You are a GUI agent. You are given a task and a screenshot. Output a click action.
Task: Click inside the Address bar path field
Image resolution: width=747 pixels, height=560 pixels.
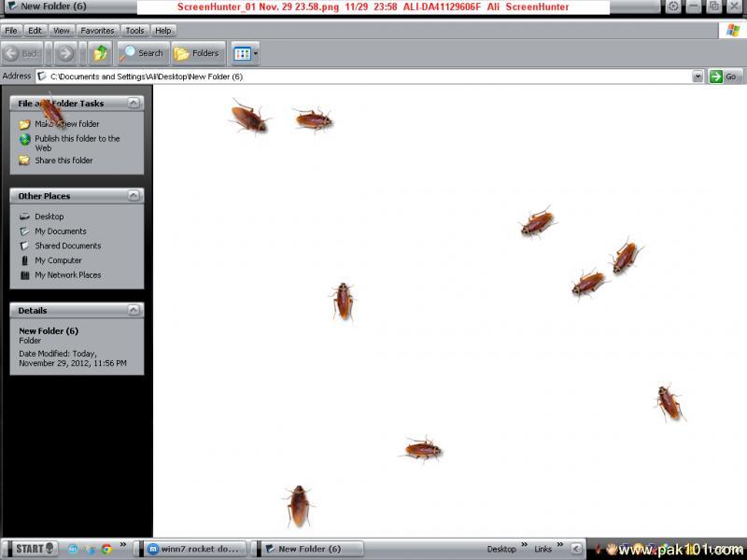364,77
